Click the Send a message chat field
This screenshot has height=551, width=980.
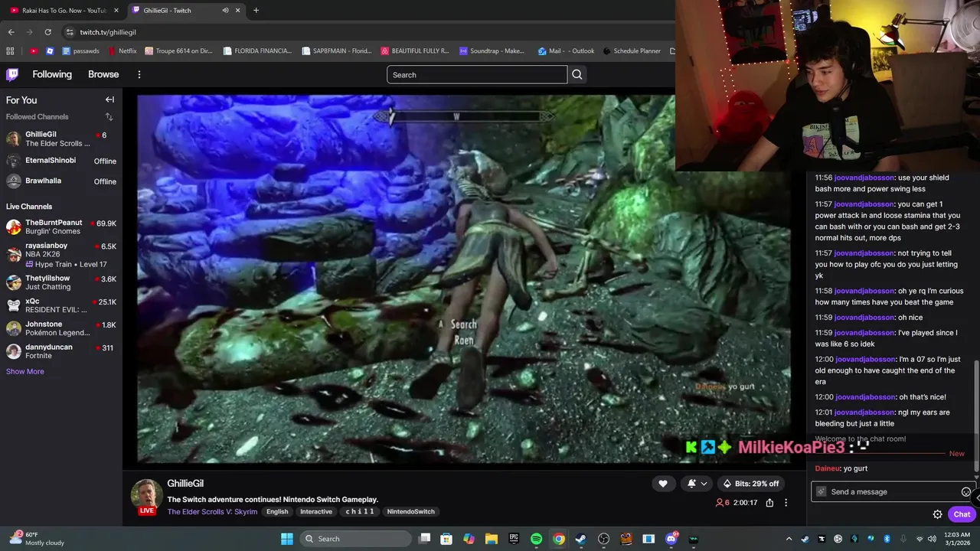coord(892,492)
